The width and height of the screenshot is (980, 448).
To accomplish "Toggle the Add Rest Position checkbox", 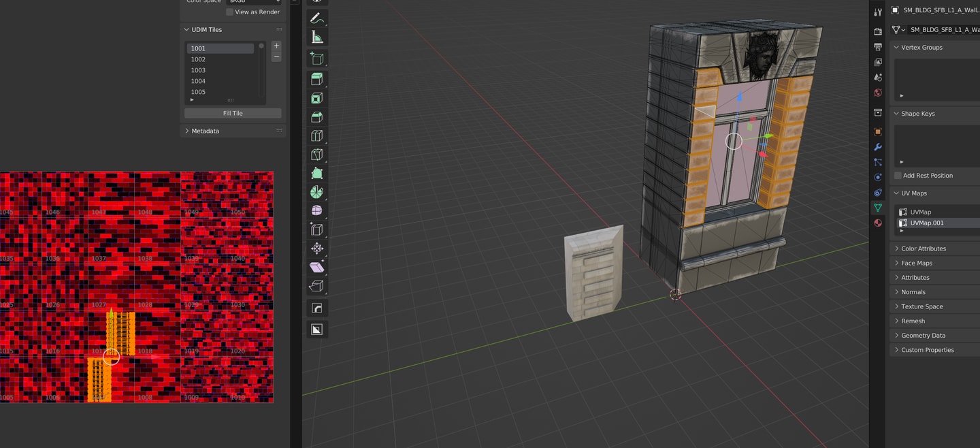I will pyautogui.click(x=898, y=176).
